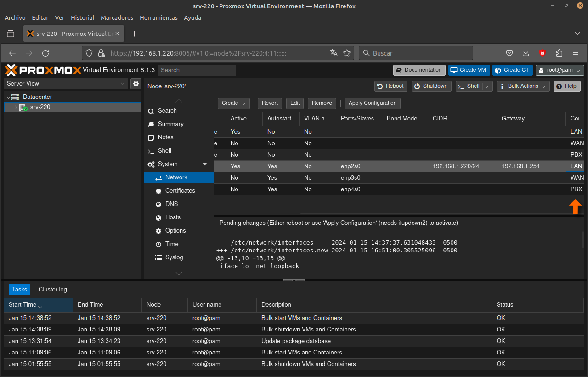Open the Firefox Pocket icon
The width and height of the screenshot is (588, 377).
(509, 53)
